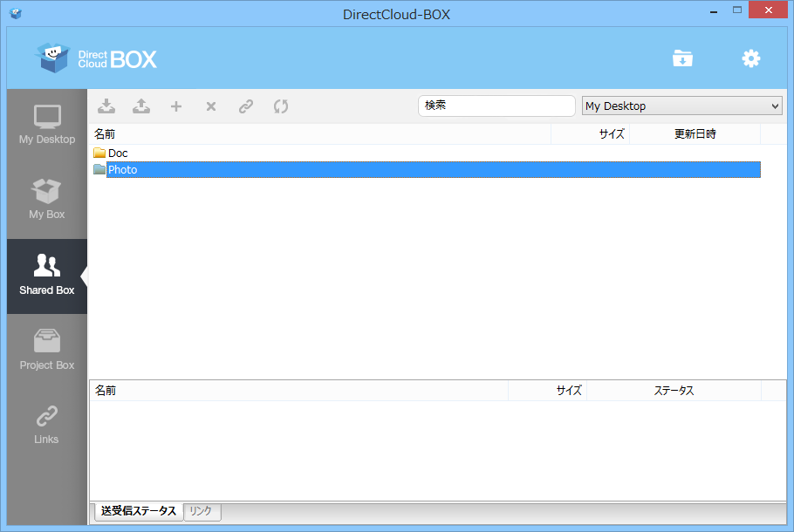The width and height of the screenshot is (794, 532).
Task: Click the X icon to delete the selection
Action: 210,106
